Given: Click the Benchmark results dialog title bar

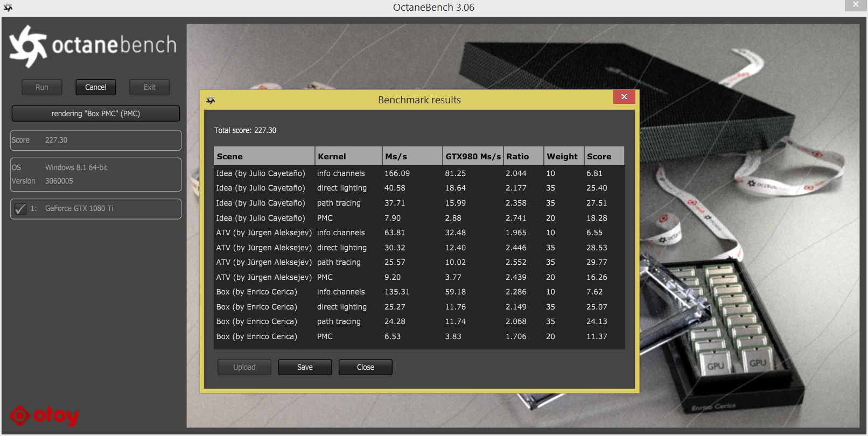Looking at the screenshot, I should tap(419, 100).
